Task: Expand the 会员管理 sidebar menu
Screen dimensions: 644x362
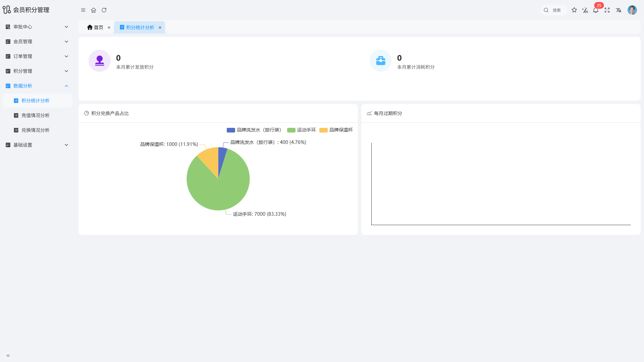Action: tap(37, 42)
